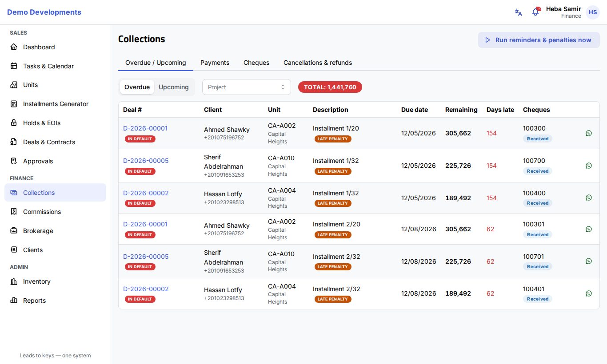The width and height of the screenshot is (607, 364).
Task: Click the Dashboard home icon
Action: click(14, 47)
